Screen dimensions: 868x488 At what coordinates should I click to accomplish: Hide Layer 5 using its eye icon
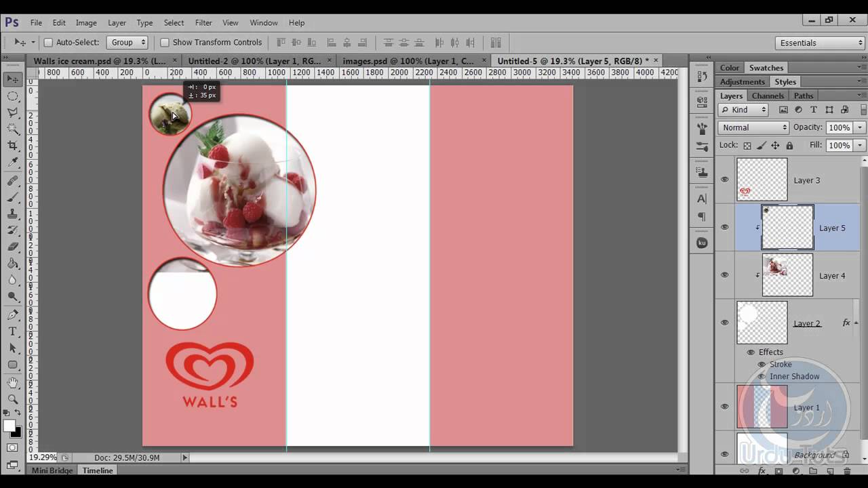(724, 227)
